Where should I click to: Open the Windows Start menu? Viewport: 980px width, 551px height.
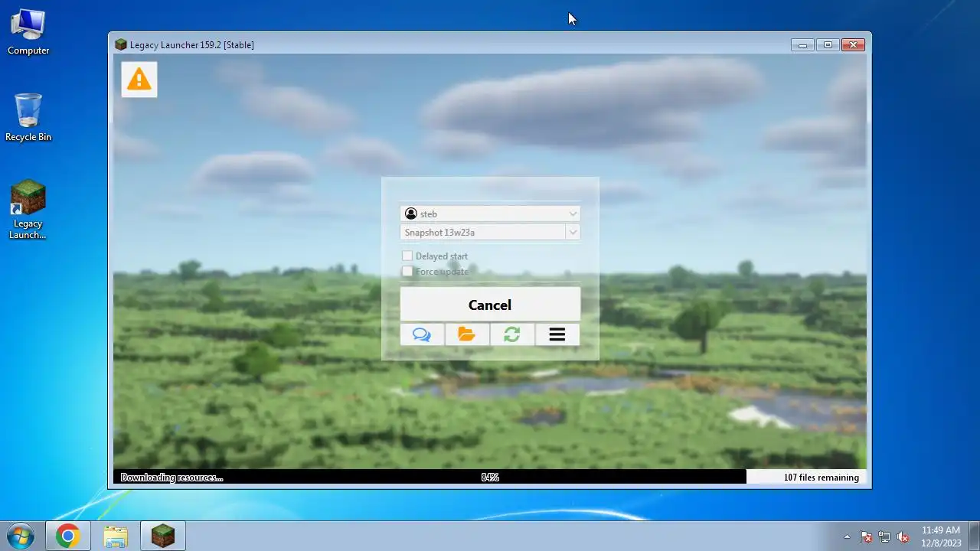pos(21,536)
